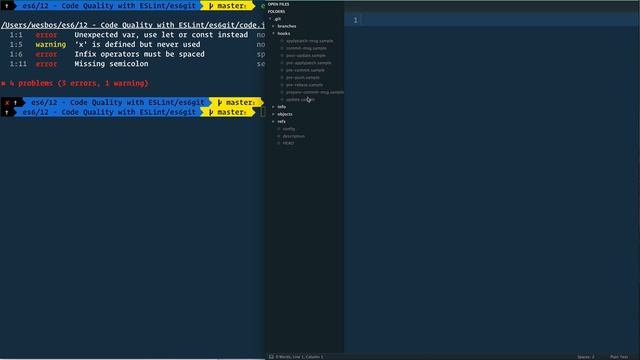Open the HEAD file in sidebar
This screenshot has width=640, height=360.
pos(288,143)
